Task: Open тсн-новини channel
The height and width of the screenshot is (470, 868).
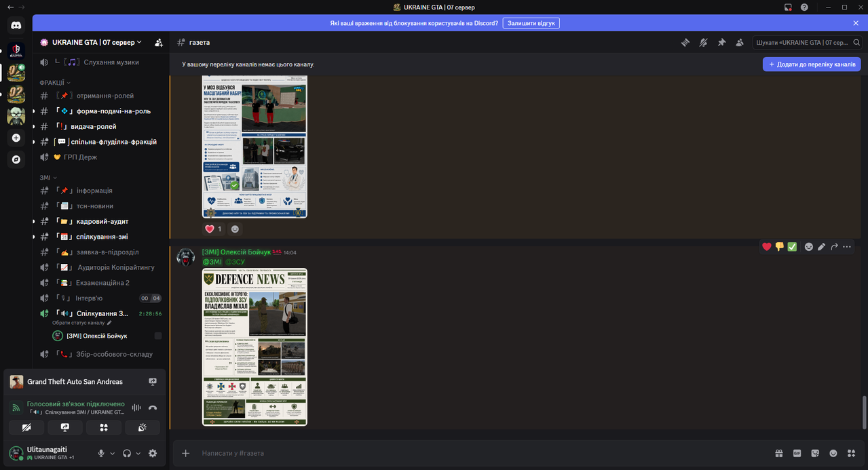Action: click(x=100, y=206)
